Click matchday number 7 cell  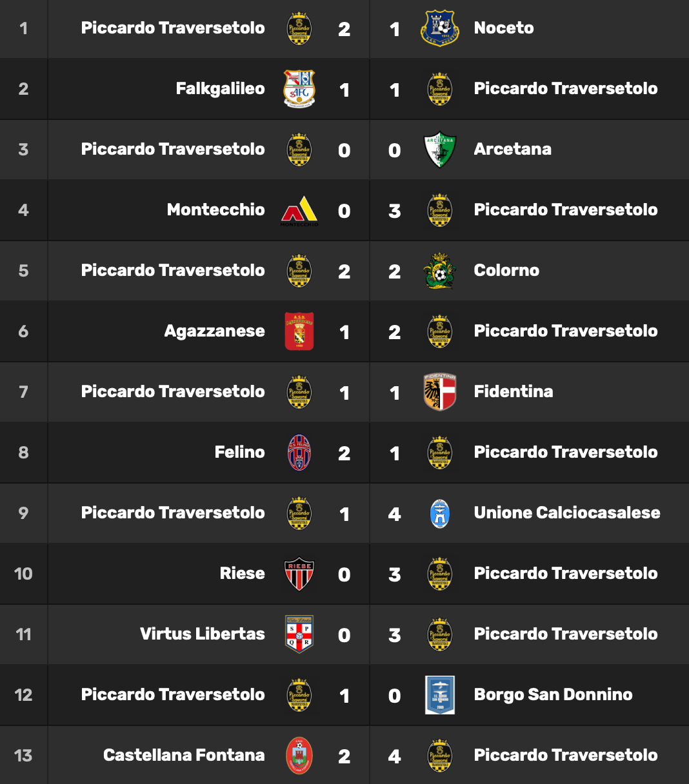tap(23, 392)
